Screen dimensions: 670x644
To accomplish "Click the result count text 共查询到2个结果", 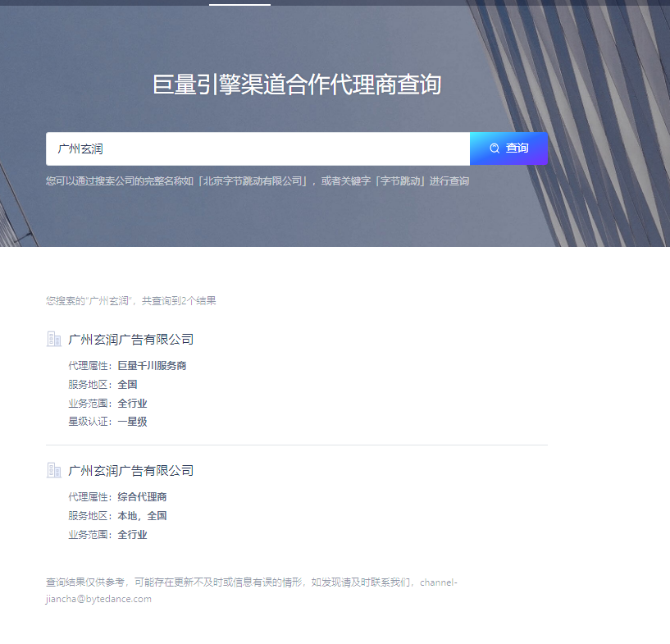I will coord(179,301).
